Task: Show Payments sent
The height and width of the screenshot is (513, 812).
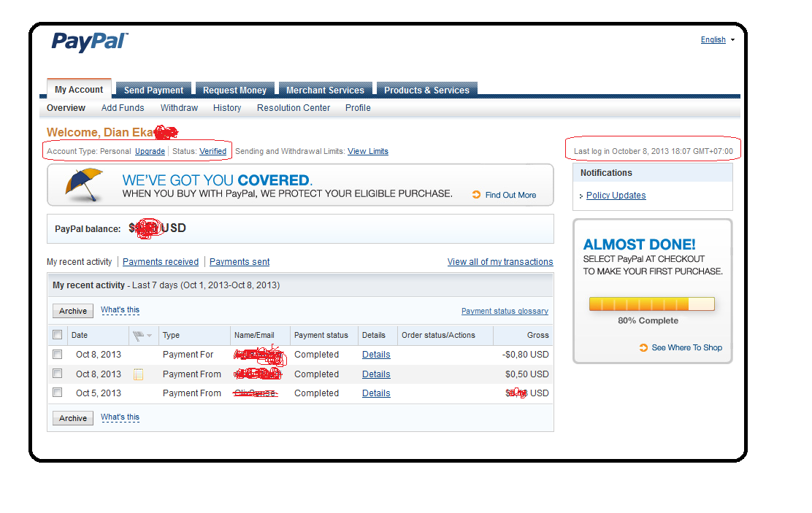Action: tap(240, 262)
